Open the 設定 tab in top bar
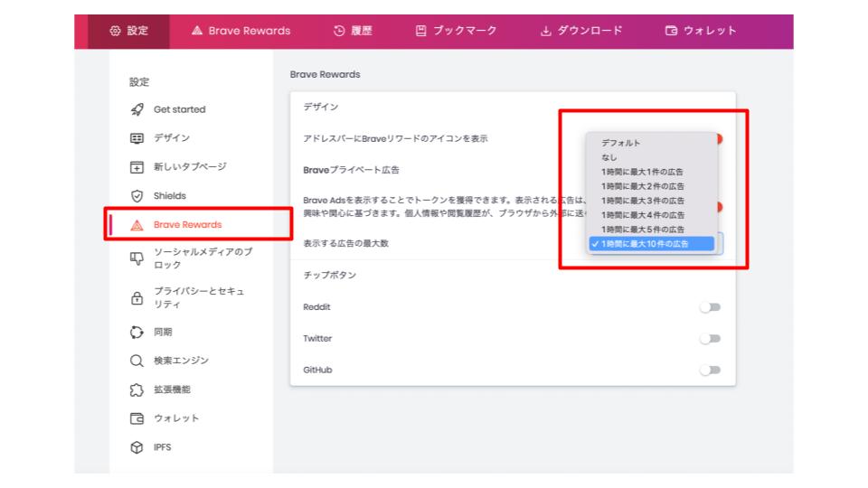 pyautogui.click(x=128, y=31)
